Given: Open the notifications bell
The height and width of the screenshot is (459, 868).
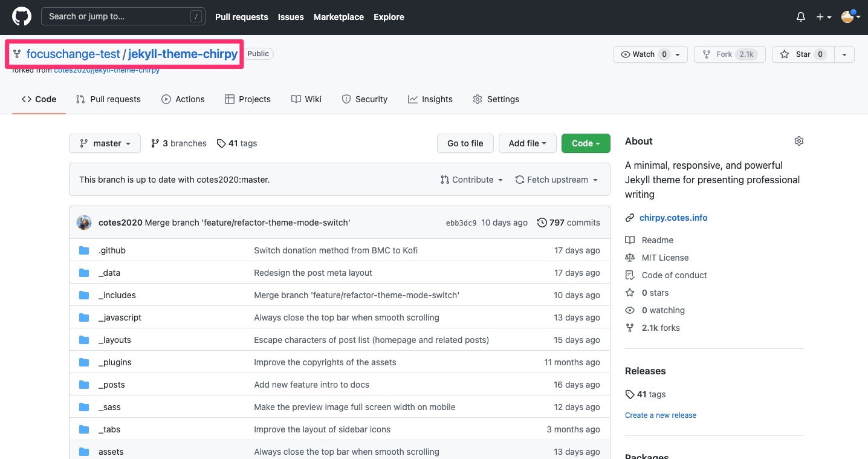Looking at the screenshot, I should click(x=801, y=17).
